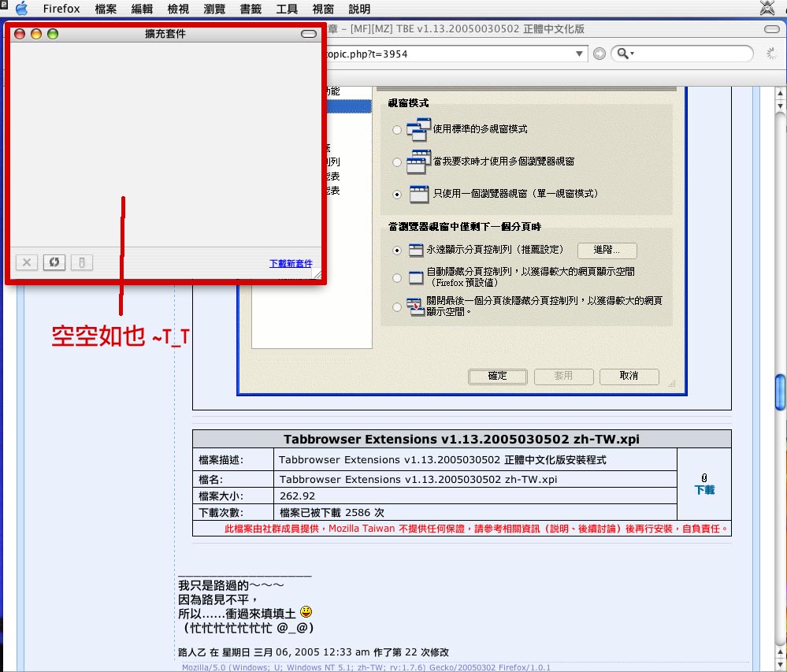This screenshot has height=672, width=787.
Task: Click the page scrollbar up arrow at top
Action: (x=780, y=93)
